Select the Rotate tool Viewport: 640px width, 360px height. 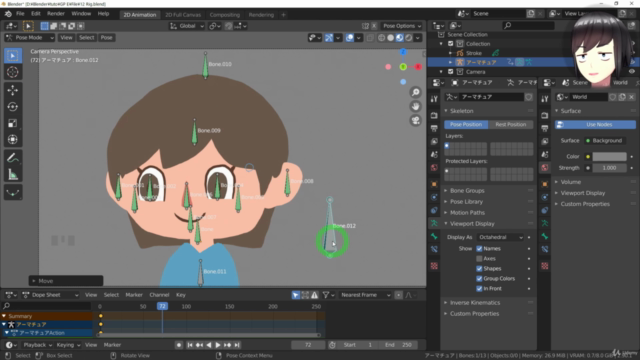tap(13, 107)
